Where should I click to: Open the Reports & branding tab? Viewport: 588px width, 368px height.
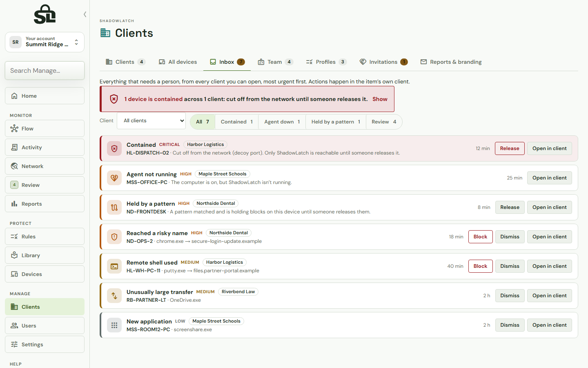coord(451,62)
